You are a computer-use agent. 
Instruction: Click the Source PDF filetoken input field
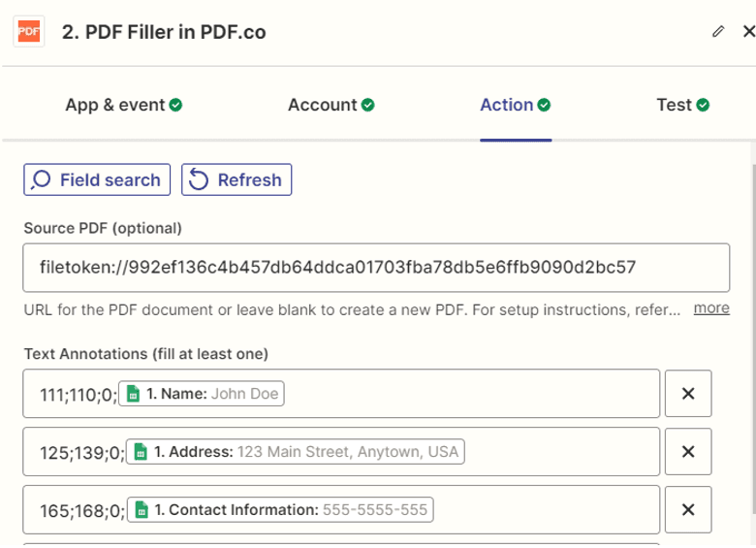pos(376,267)
